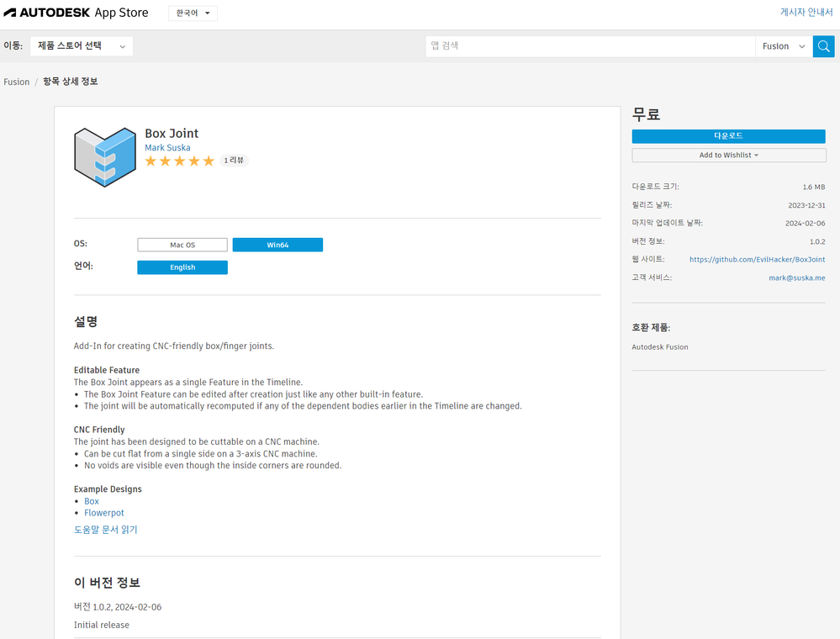This screenshot has width=840, height=639.
Task: Open the Flowerpot example design link
Action: pos(104,513)
